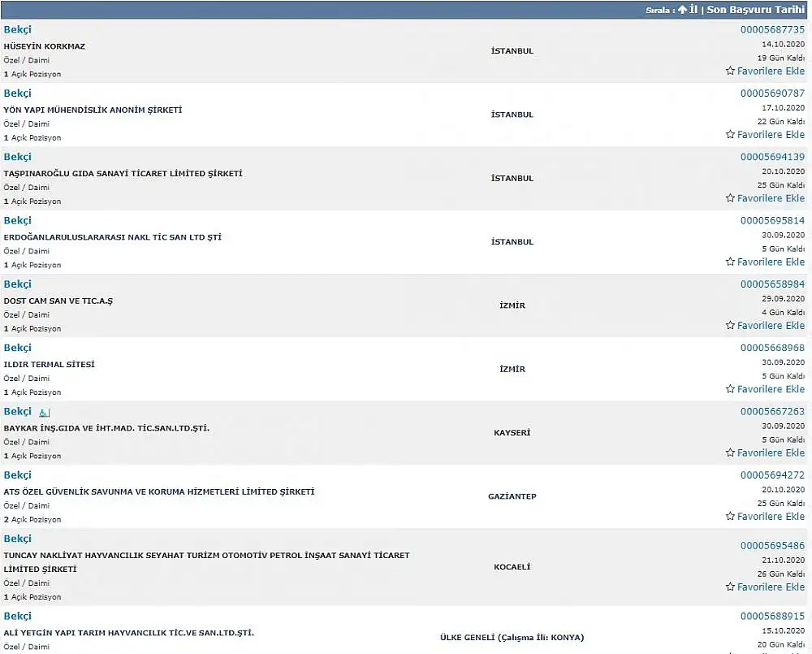Viewport: 812px width, 654px height.
Task: Click the '2 Açık Pozisyon' text
Action: [32, 519]
